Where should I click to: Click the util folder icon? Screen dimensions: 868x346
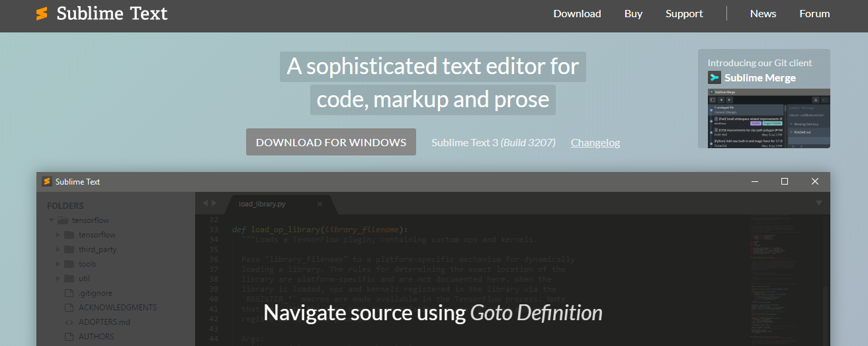click(69, 279)
